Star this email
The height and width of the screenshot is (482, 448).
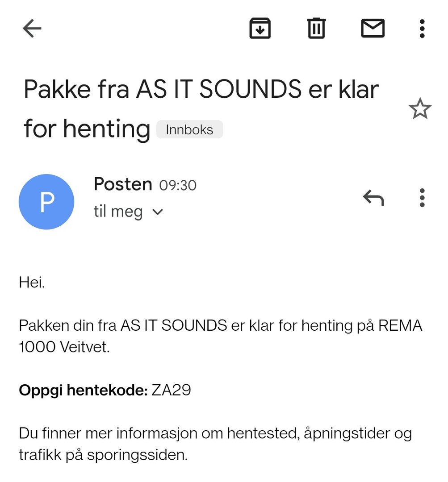(420, 109)
